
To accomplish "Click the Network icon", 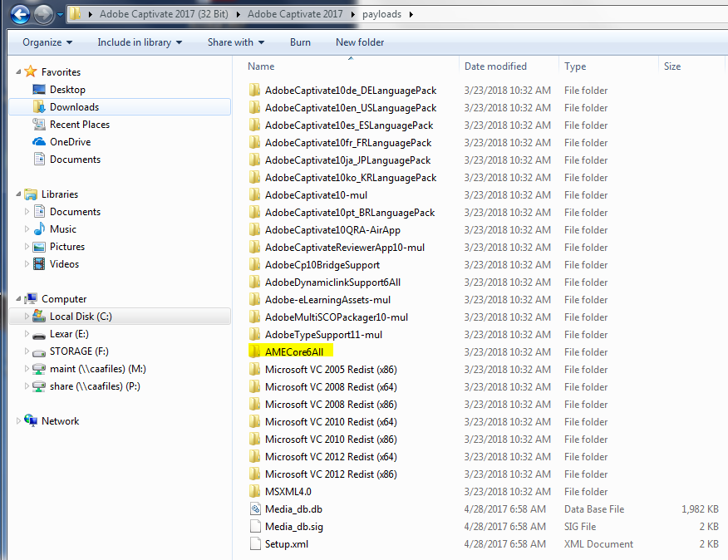I will 31,420.
